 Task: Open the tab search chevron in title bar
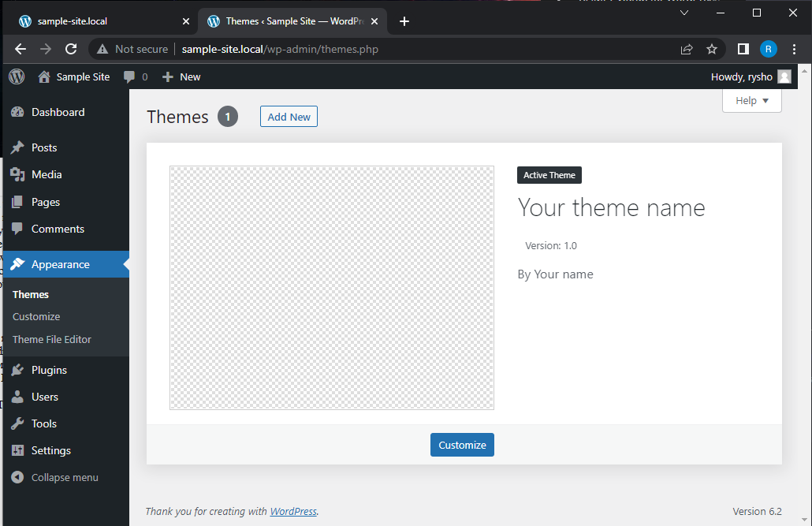pyautogui.click(x=684, y=13)
